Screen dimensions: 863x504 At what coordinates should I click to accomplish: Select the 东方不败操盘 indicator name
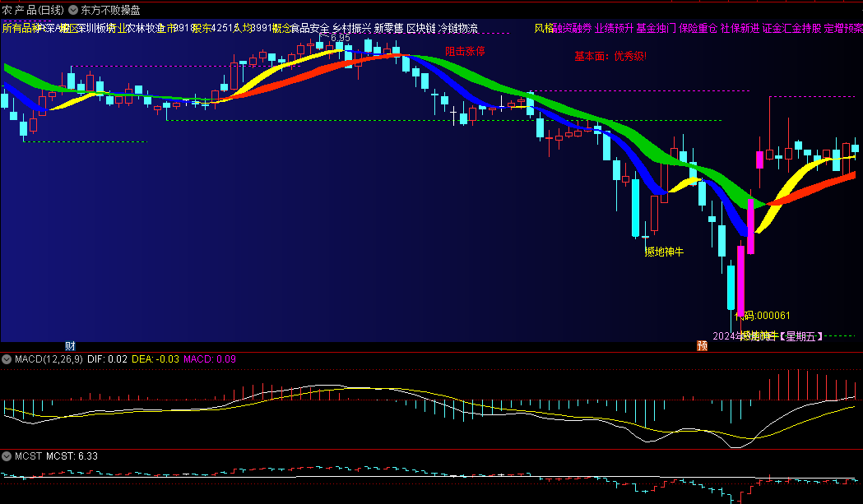[110, 10]
